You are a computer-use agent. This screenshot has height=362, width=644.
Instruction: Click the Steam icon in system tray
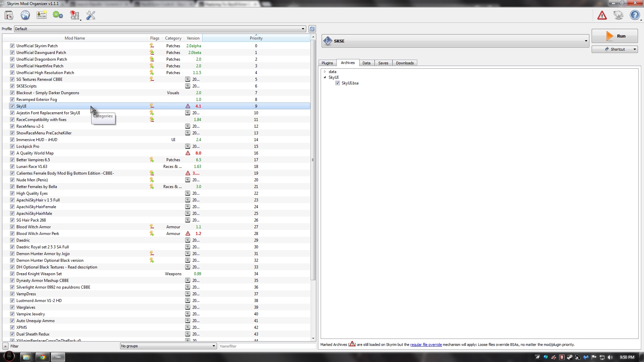[x=570, y=357]
